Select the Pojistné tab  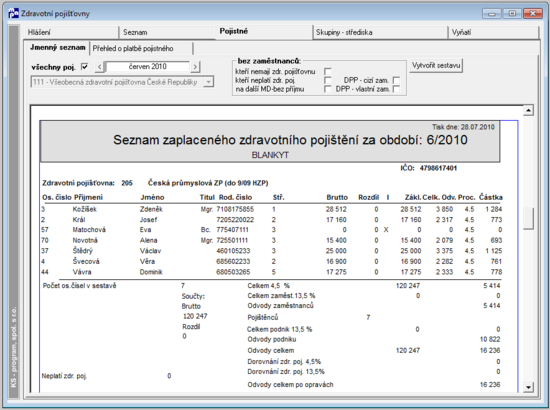pos(263,31)
